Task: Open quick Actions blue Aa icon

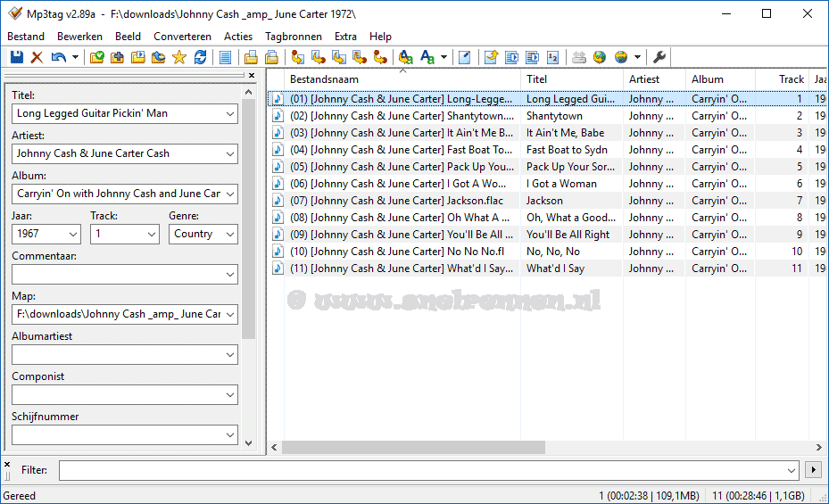Action: coord(427,57)
